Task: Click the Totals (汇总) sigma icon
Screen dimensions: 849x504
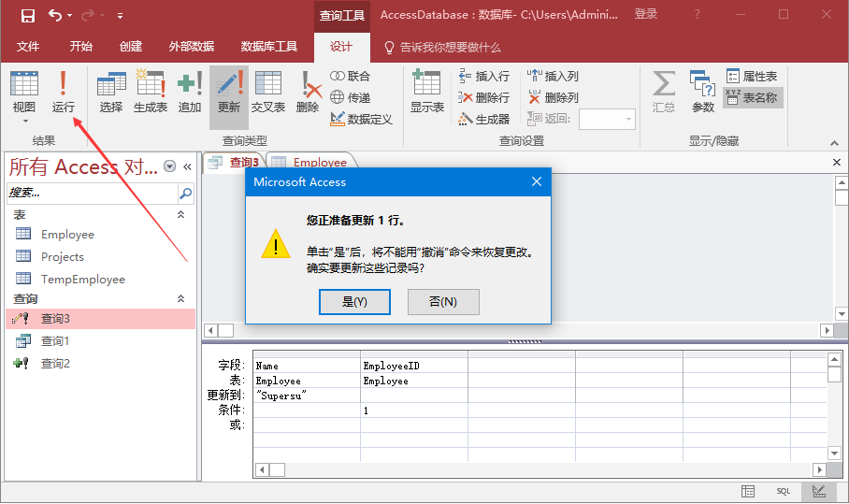Action: tap(664, 92)
